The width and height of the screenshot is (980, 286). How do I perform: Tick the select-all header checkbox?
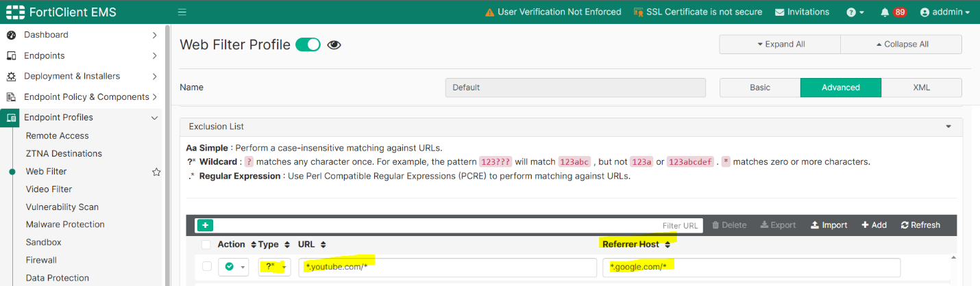coord(206,245)
